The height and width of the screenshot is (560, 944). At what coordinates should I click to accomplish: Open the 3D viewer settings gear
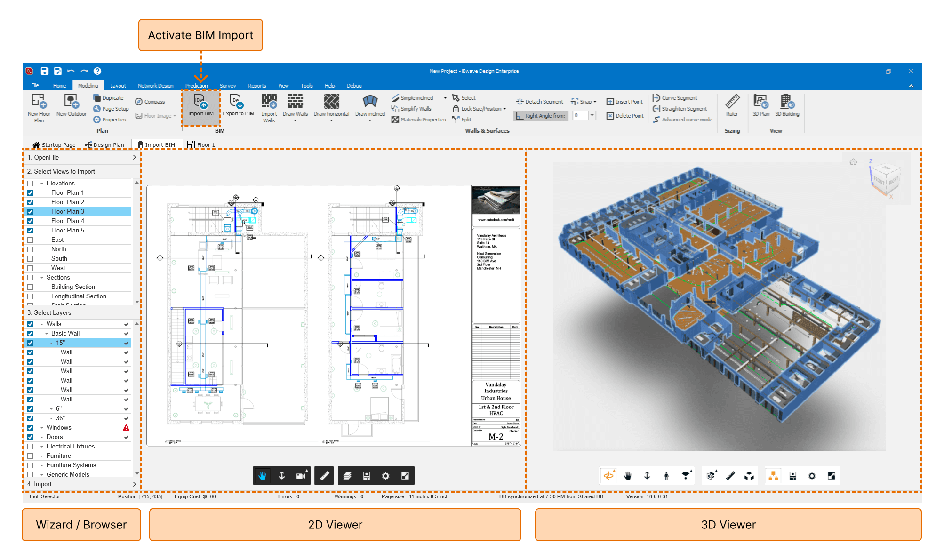point(812,475)
